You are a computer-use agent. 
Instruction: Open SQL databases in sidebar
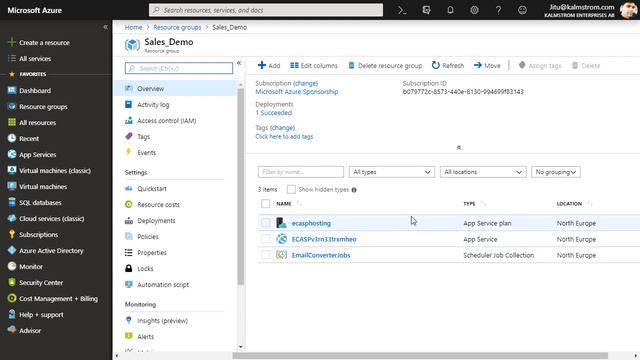pos(40,202)
